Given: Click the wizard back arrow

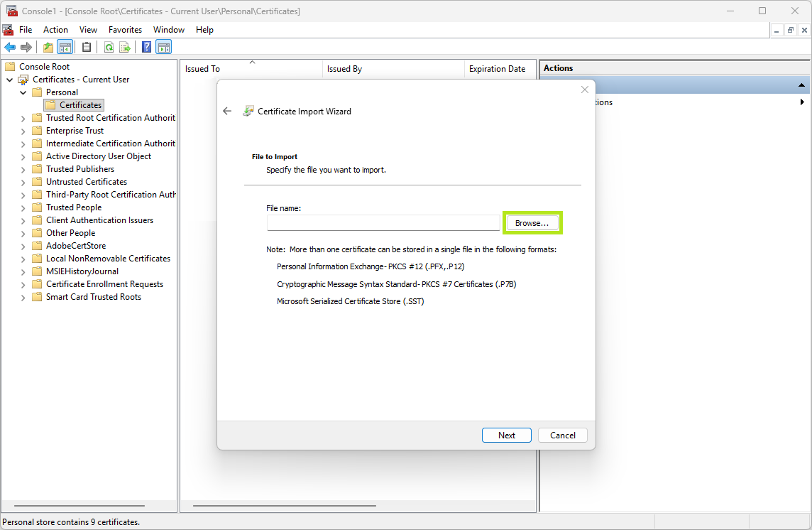Looking at the screenshot, I should point(227,111).
